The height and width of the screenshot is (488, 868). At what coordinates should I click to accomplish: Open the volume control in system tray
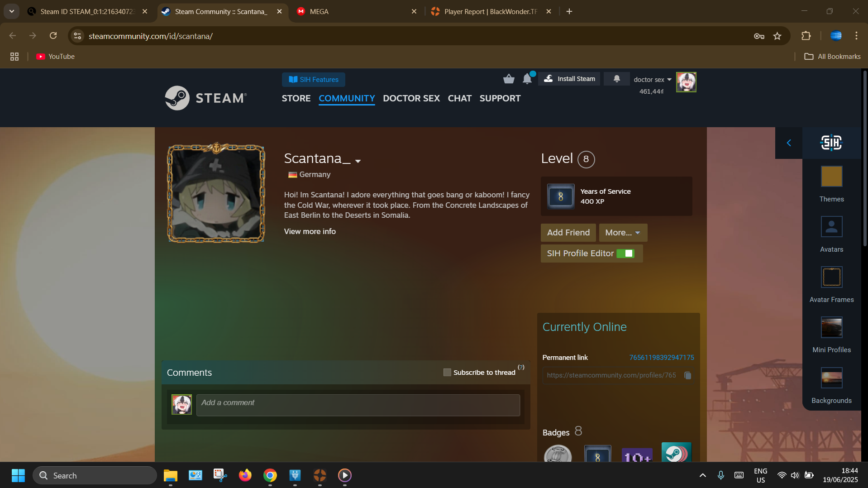tap(795, 475)
